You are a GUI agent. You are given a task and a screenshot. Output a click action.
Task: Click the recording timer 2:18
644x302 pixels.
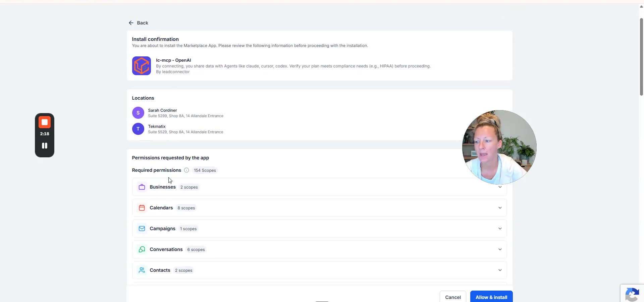tap(45, 134)
